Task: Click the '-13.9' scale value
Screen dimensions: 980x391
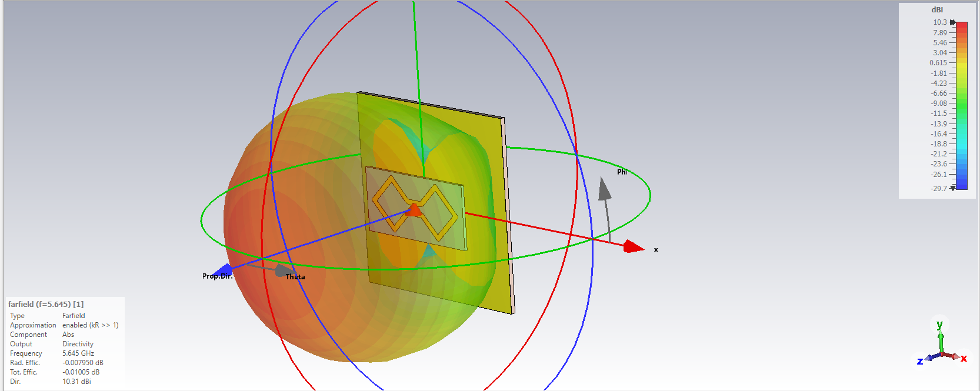Action: [939, 123]
